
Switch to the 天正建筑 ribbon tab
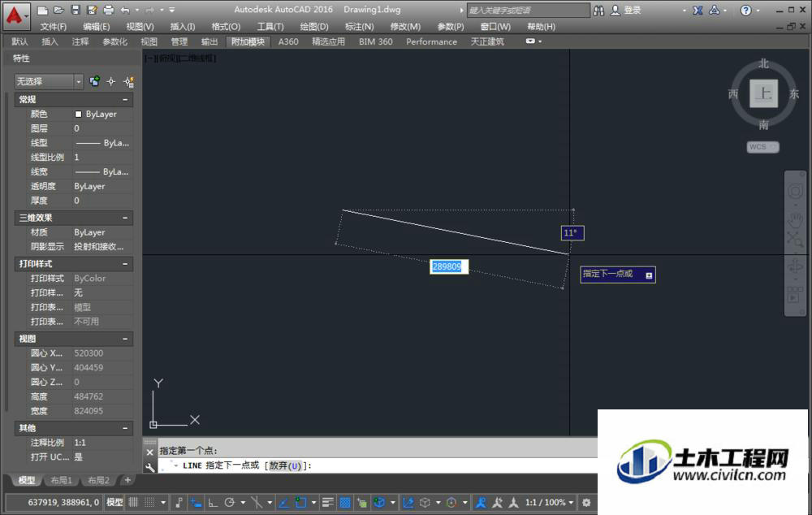pyautogui.click(x=487, y=41)
